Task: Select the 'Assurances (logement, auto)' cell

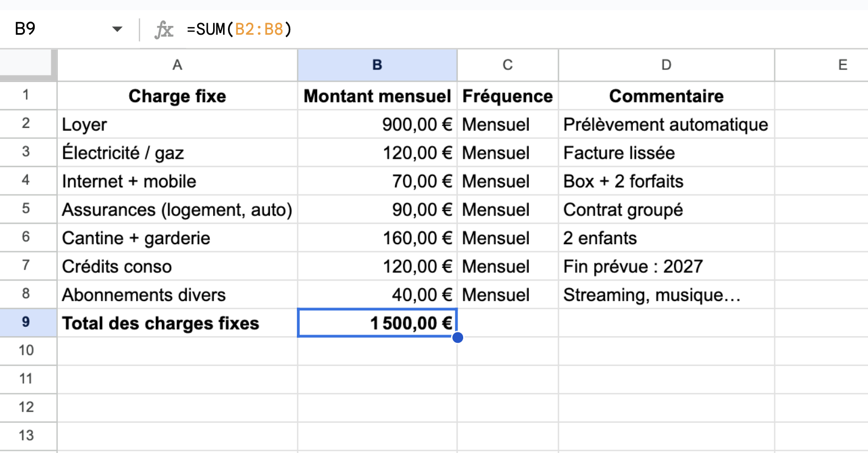Action: [x=177, y=209]
